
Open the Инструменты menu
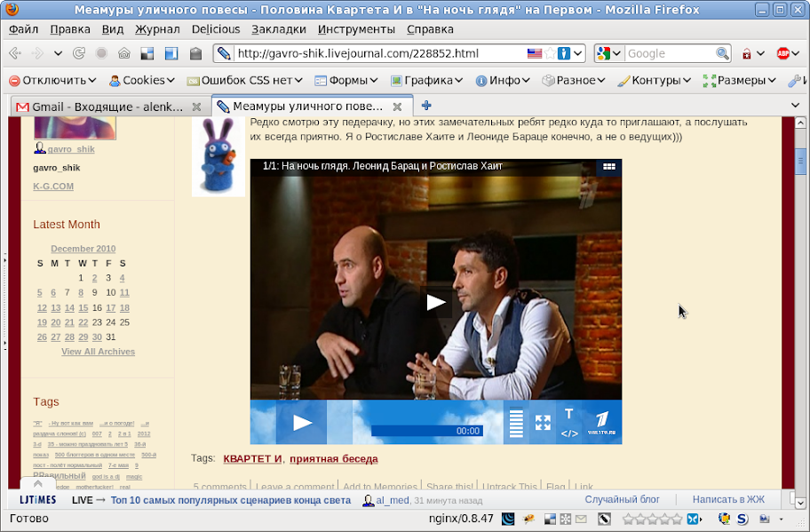pyautogui.click(x=356, y=29)
